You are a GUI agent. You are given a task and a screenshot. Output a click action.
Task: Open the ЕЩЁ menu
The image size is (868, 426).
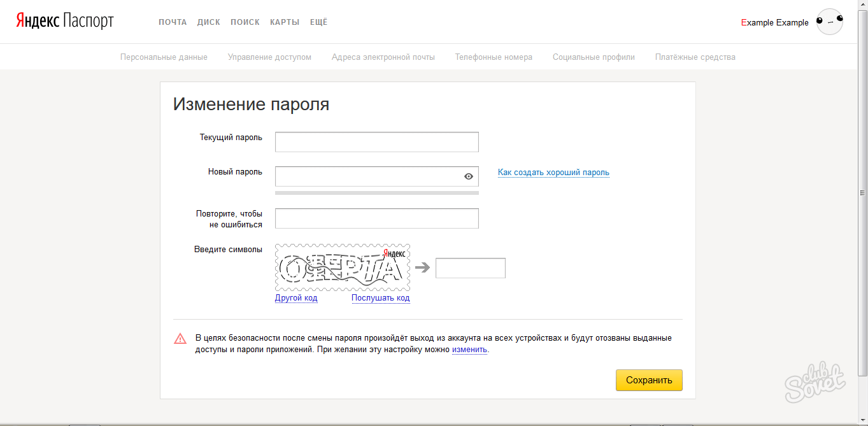pyautogui.click(x=318, y=22)
